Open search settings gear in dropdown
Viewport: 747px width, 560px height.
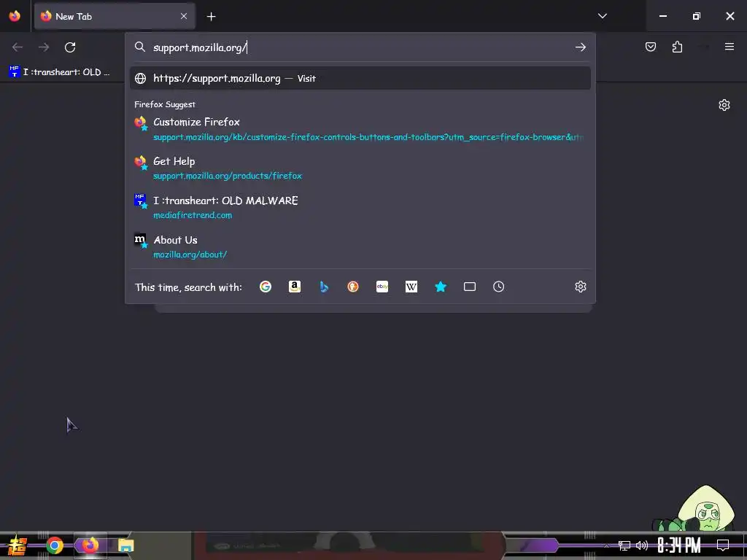tap(580, 287)
